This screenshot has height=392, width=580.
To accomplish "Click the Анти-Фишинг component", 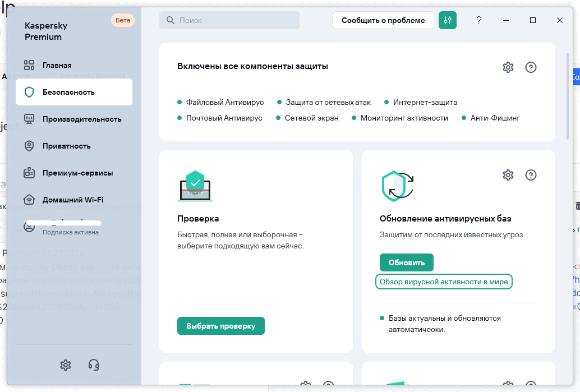I will click(x=491, y=118).
